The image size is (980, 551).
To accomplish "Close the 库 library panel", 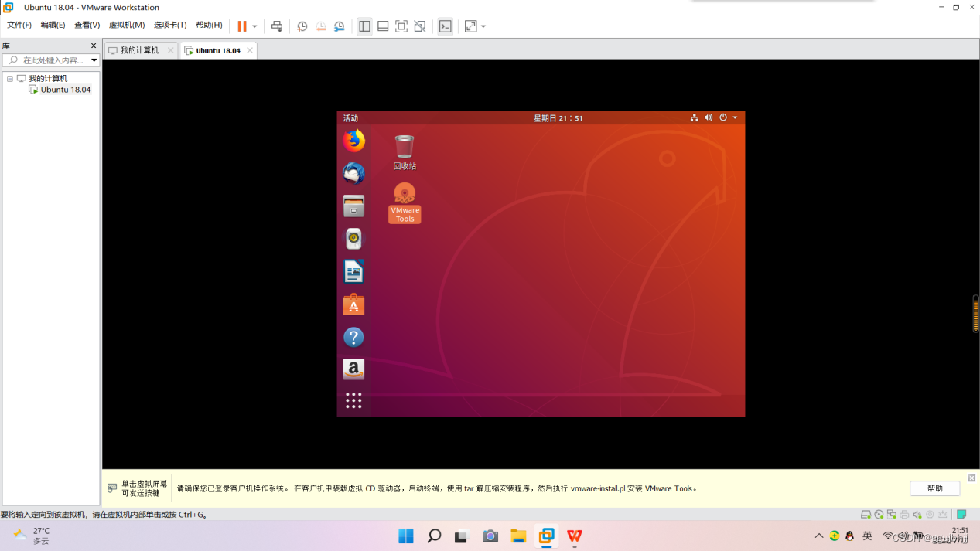I will pos(94,46).
